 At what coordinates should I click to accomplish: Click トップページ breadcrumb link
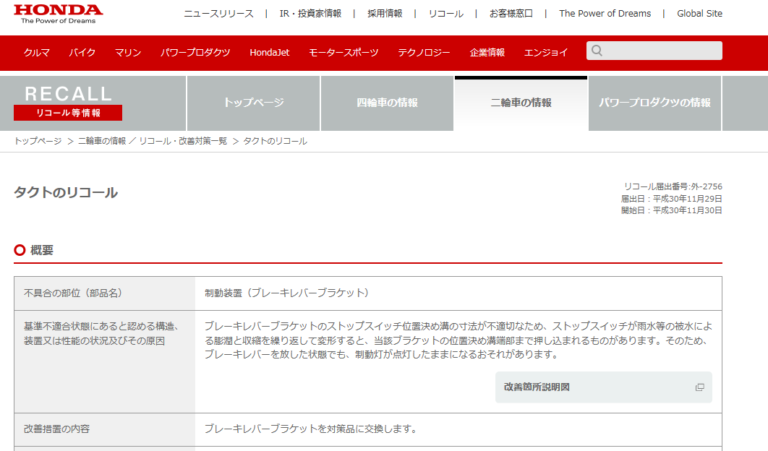[38, 141]
